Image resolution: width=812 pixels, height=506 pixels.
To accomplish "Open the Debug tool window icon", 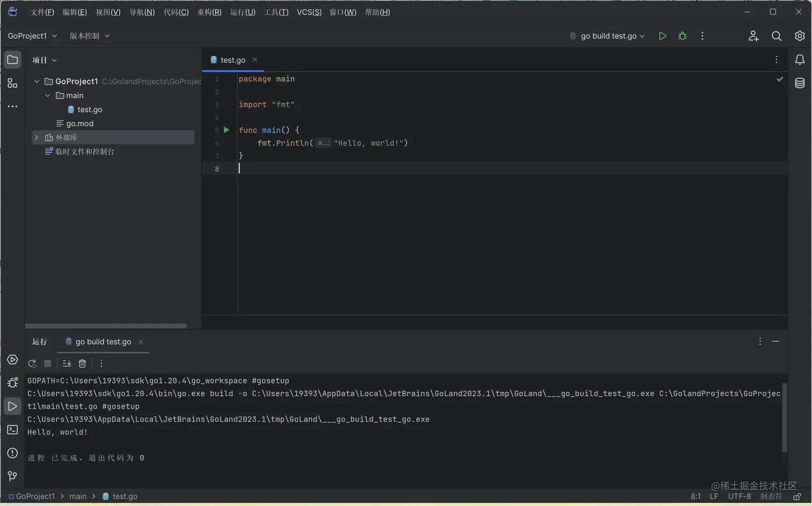I will point(12,383).
